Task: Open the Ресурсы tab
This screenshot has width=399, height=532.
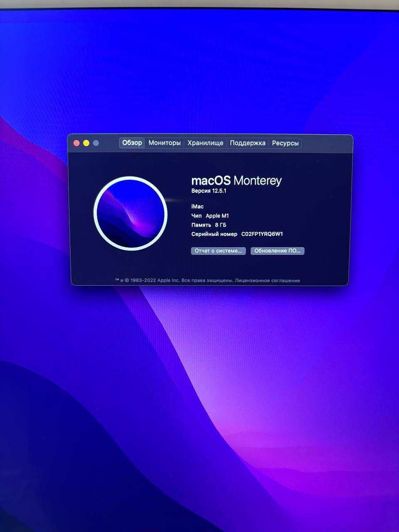Action: pos(285,143)
